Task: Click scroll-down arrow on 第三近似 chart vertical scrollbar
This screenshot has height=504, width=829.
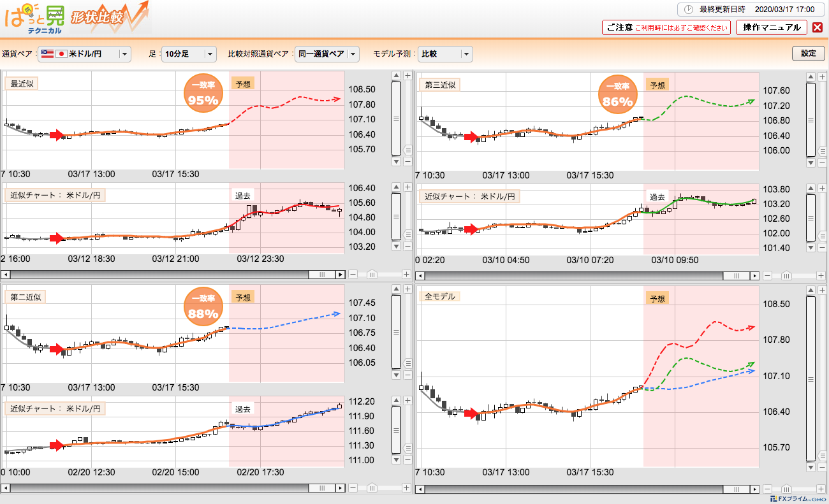Action: pos(811,162)
